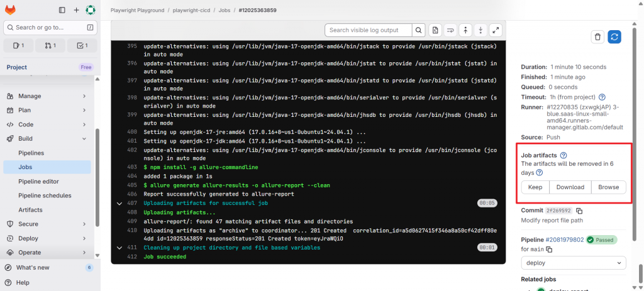Click the What's new count badge 6
The image size is (644, 291).
(89, 268)
